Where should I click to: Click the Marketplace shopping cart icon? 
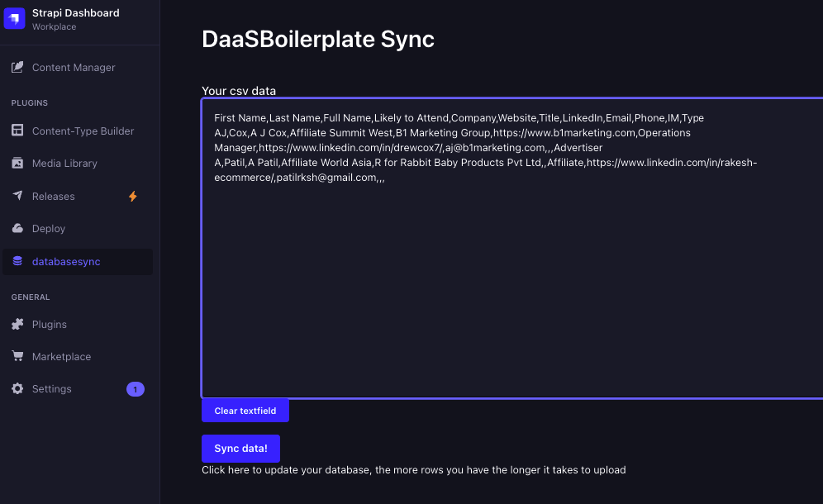(x=17, y=356)
